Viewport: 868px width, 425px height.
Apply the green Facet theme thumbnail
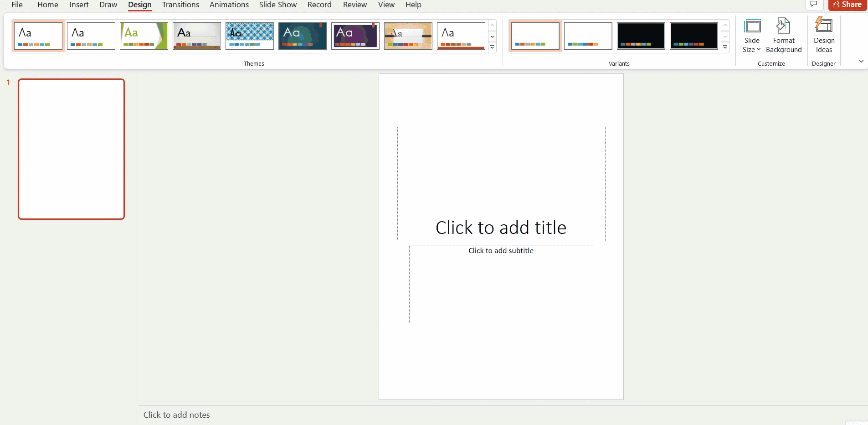tap(144, 36)
